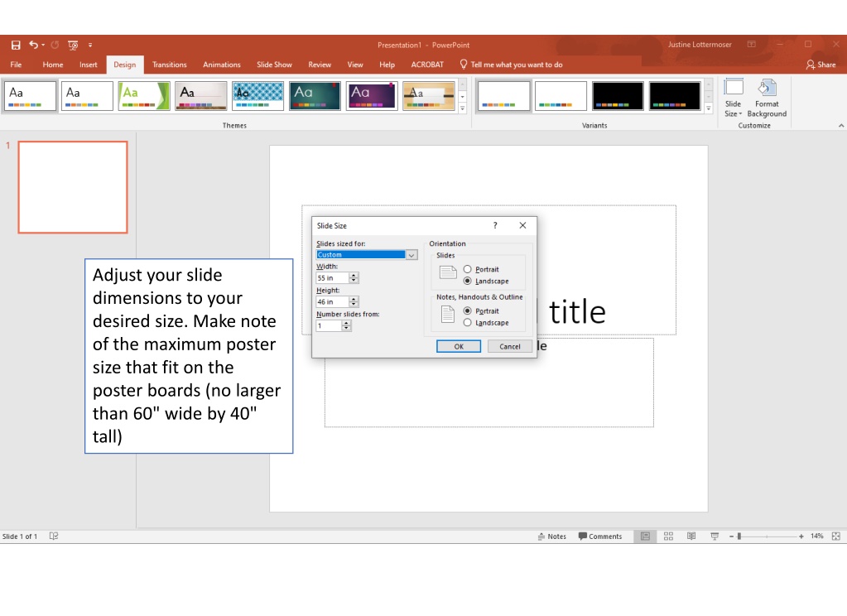Open the Slide Size ribbon button

tap(733, 98)
